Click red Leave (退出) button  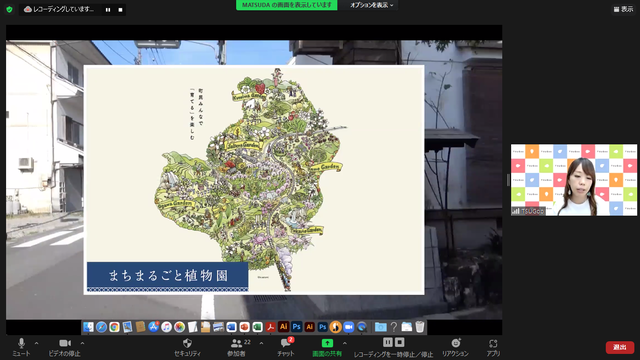[x=620, y=347]
